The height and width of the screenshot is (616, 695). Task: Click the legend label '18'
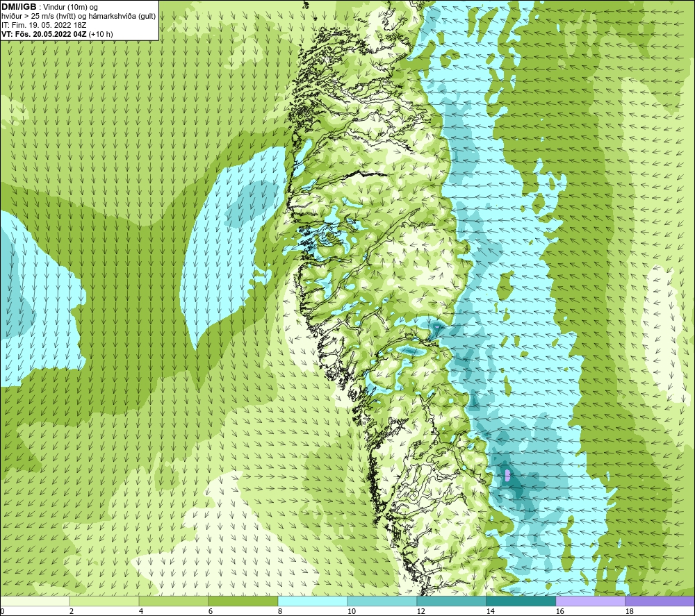pos(629,611)
